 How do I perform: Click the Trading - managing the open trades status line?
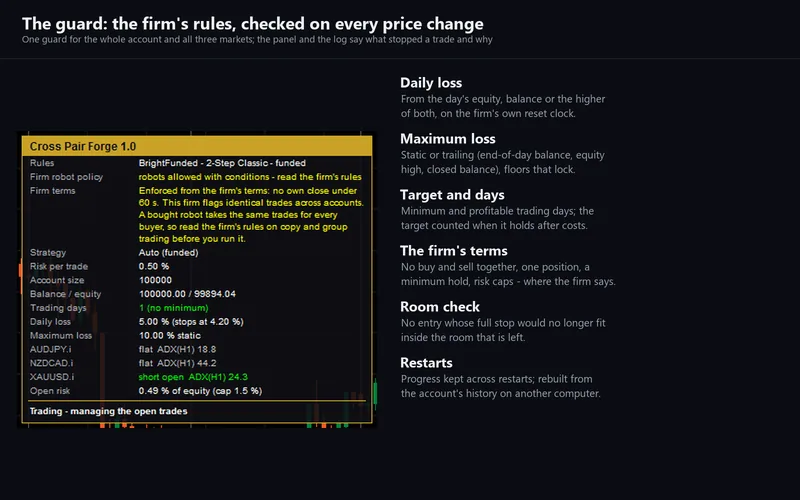pos(108,411)
